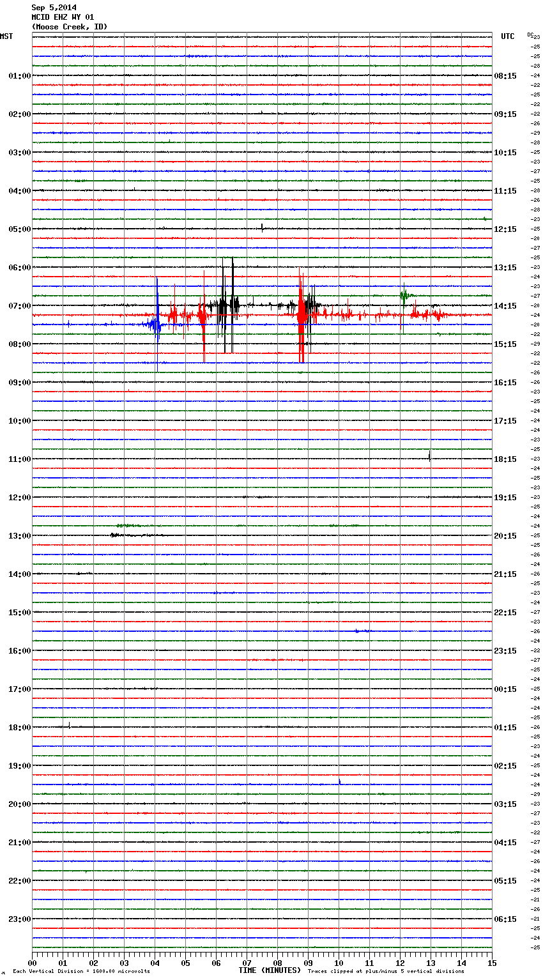Select the UTC time label '00:15'
Image resolution: width=543 pixels, height=980 pixels.
click(505, 689)
